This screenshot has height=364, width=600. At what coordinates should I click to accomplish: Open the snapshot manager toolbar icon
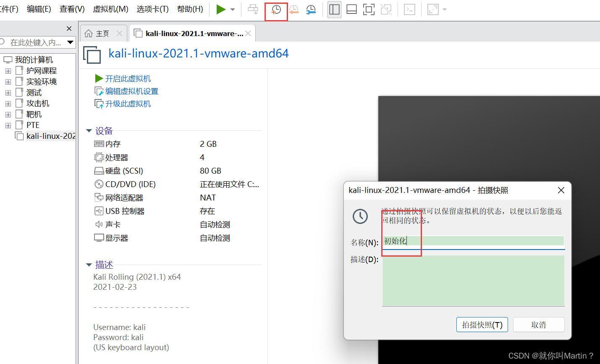pyautogui.click(x=311, y=10)
